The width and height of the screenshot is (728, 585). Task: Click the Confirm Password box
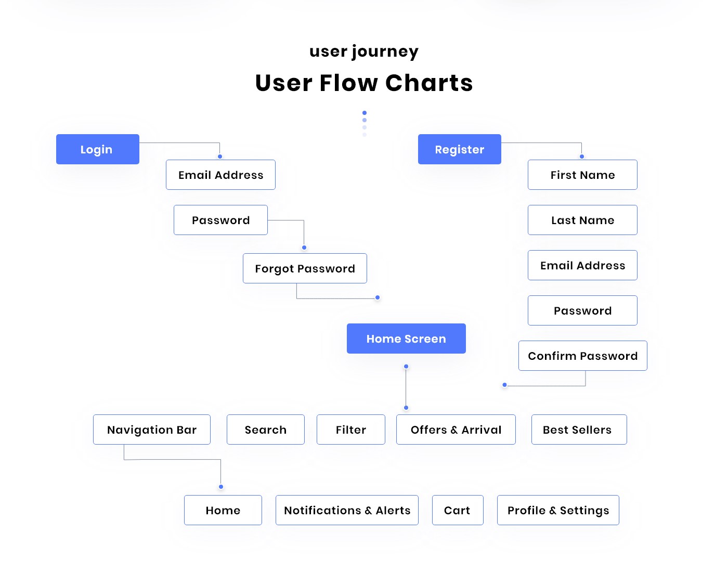(x=582, y=356)
